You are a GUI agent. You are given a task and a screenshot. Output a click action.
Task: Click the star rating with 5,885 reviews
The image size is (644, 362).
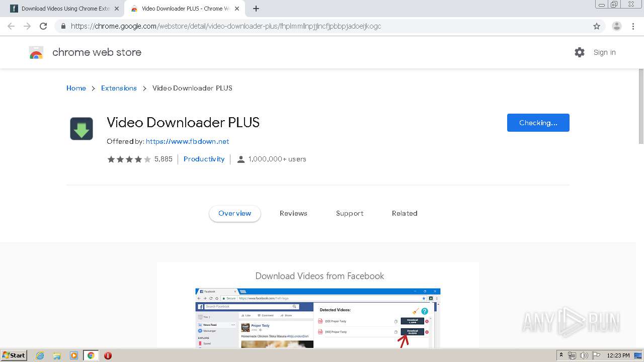(129, 159)
